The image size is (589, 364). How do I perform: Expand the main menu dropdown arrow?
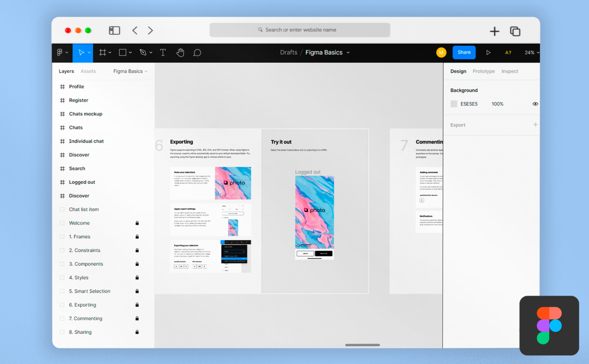[67, 53]
